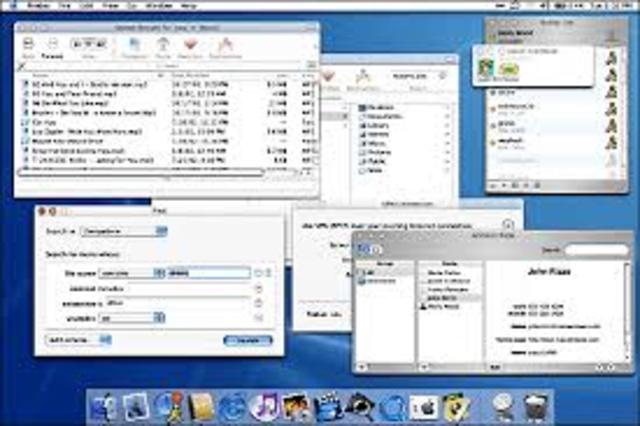Open QuickTime Player from the Dock
Image resolution: width=640 pixels, height=426 pixels.
pyautogui.click(x=392, y=407)
